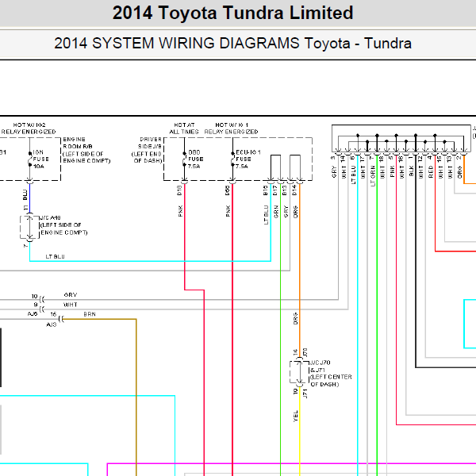Click the 'D14' pin label

[x=294, y=190]
